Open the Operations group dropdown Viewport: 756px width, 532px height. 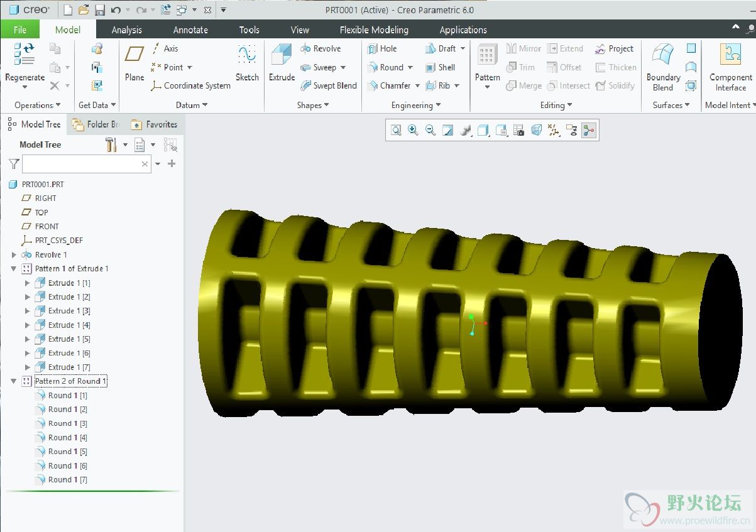(x=38, y=105)
